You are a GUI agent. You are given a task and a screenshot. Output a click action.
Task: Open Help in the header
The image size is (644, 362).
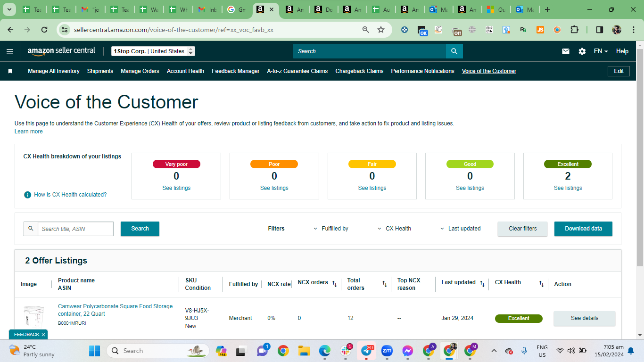coord(622,51)
